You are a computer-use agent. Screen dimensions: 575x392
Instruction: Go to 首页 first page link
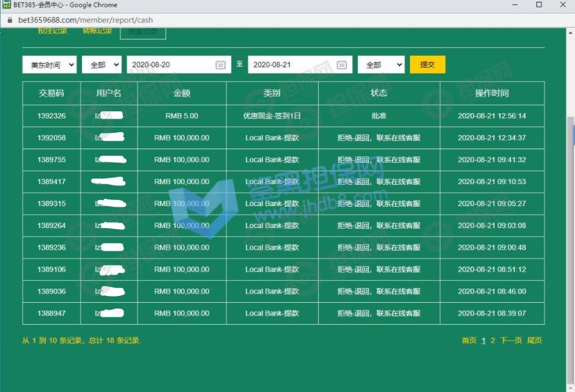tap(469, 341)
